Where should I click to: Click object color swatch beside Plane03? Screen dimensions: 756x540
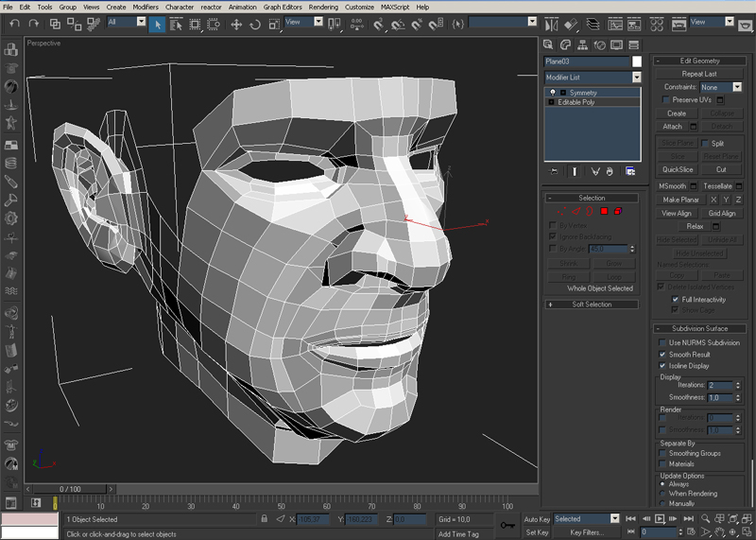click(x=637, y=61)
